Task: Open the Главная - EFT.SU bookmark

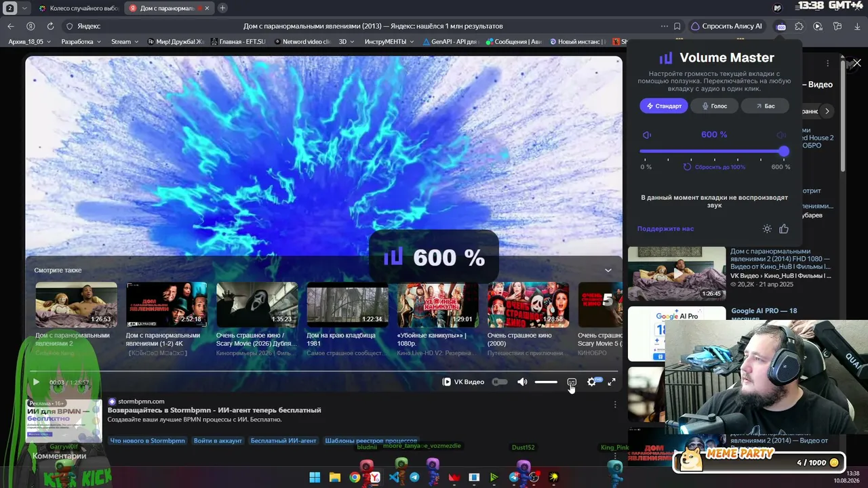Action: [x=238, y=41]
